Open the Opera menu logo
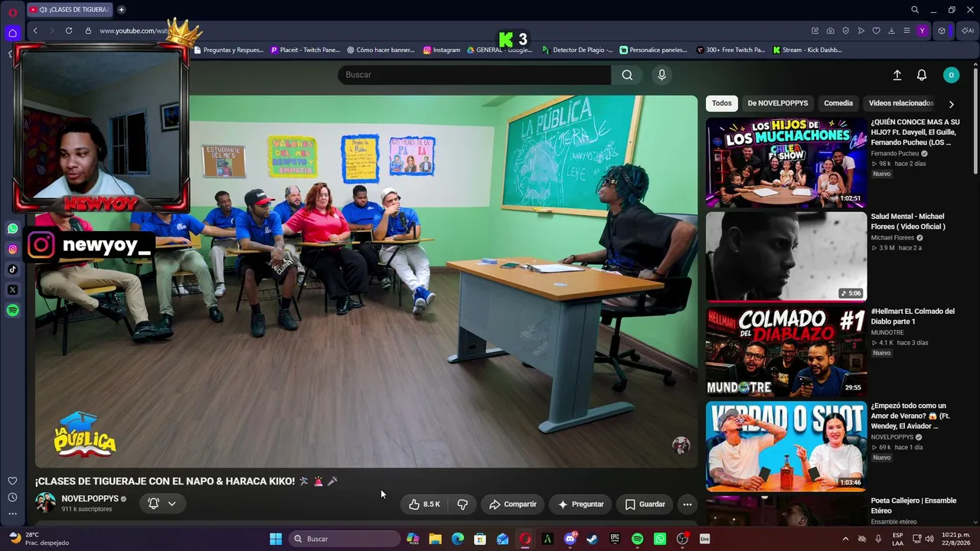Screen dimensions: 980x551 12,12
